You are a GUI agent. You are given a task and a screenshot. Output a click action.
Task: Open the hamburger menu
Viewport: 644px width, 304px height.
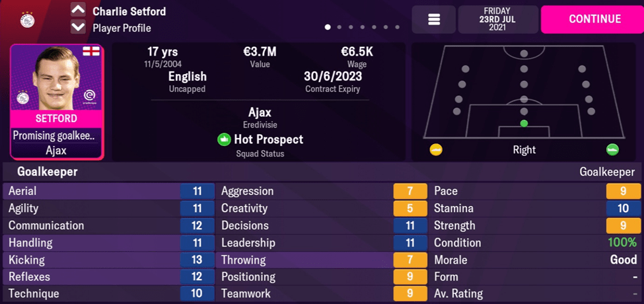pos(434,20)
